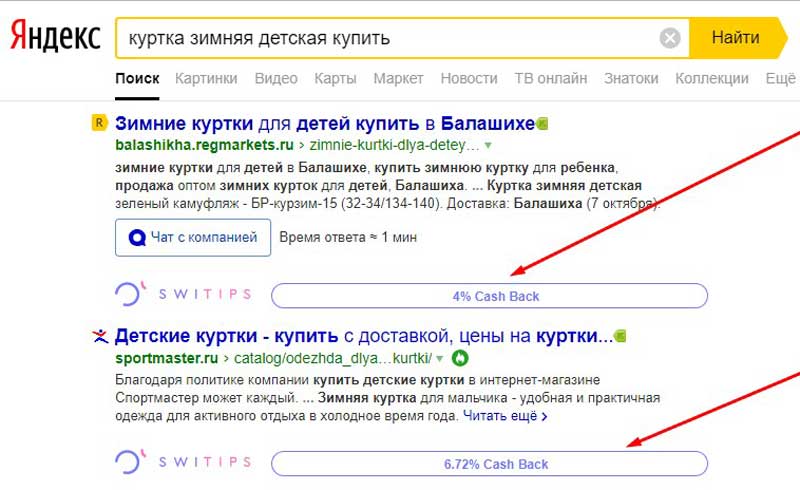The height and width of the screenshot is (490, 800).
Task: Go to the Карты tab
Action: 335,79
